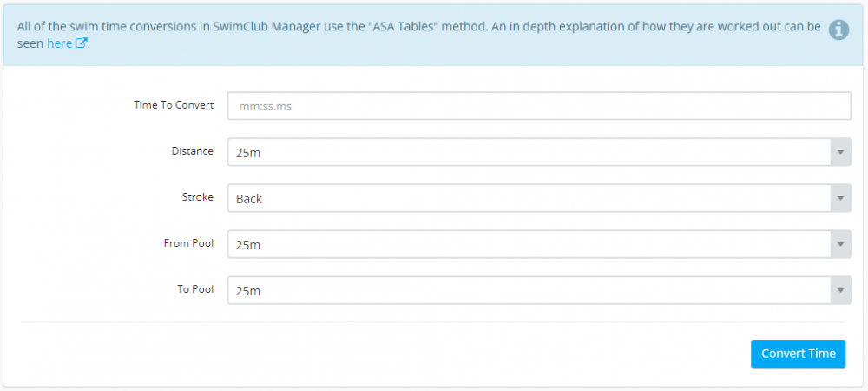
Task: Click the external link icon beside 'here'
Action: [82, 43]
